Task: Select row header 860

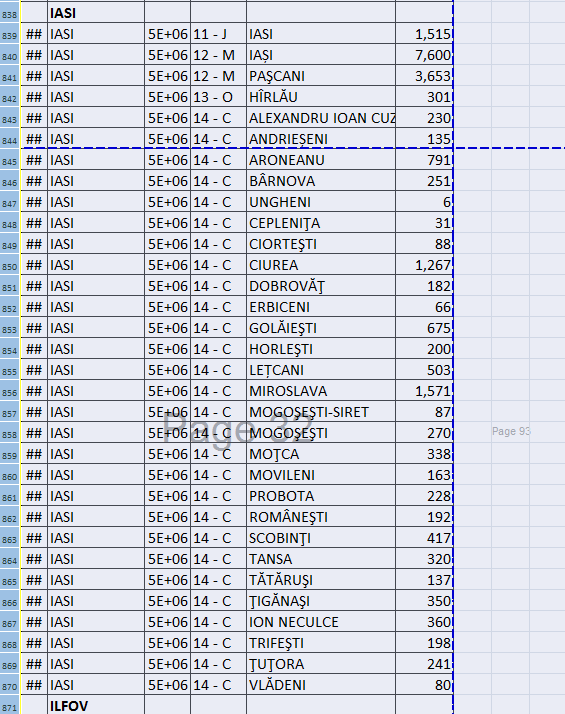Action: 10,475
